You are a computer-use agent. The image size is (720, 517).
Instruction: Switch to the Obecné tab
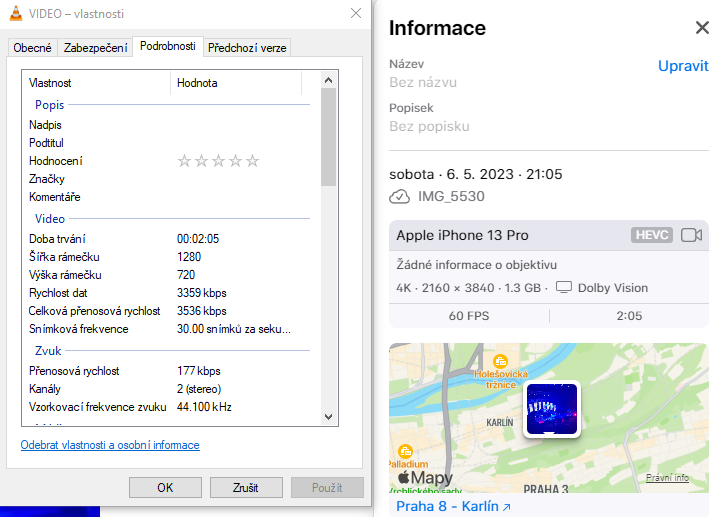coord(32,48)
